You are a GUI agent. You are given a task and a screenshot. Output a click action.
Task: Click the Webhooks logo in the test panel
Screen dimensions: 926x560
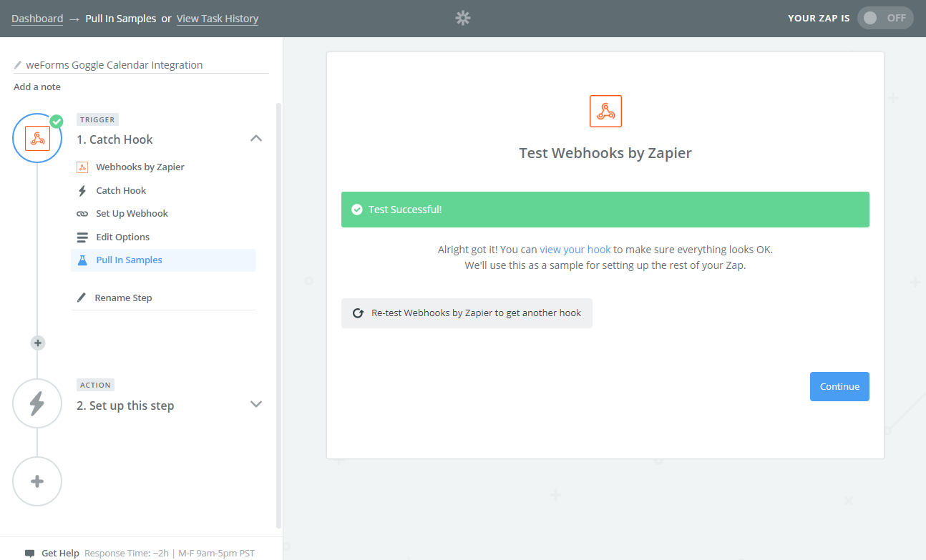[x=605, y=111]
